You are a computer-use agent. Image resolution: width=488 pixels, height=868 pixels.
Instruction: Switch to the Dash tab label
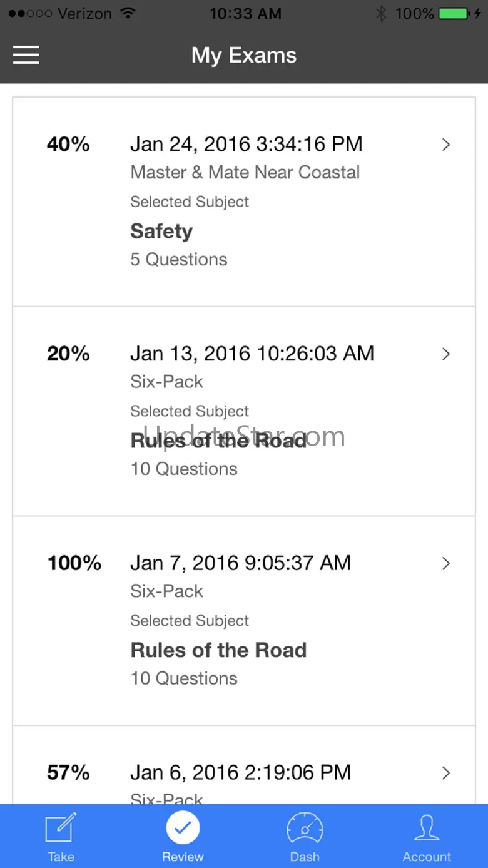tap(305, 857)
